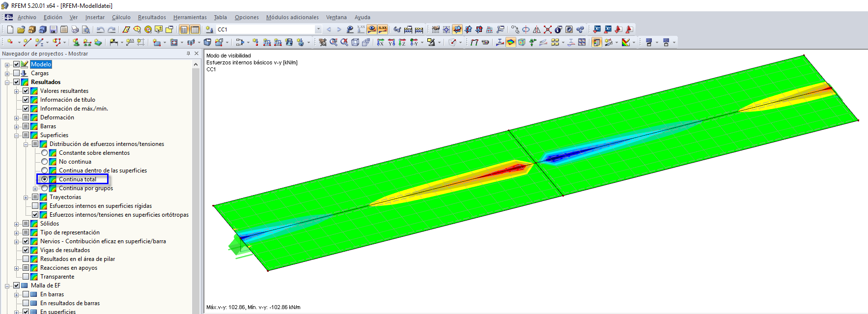Toggle result values x.xx icon
Screen dimensions: 868x314
[383, 29]
